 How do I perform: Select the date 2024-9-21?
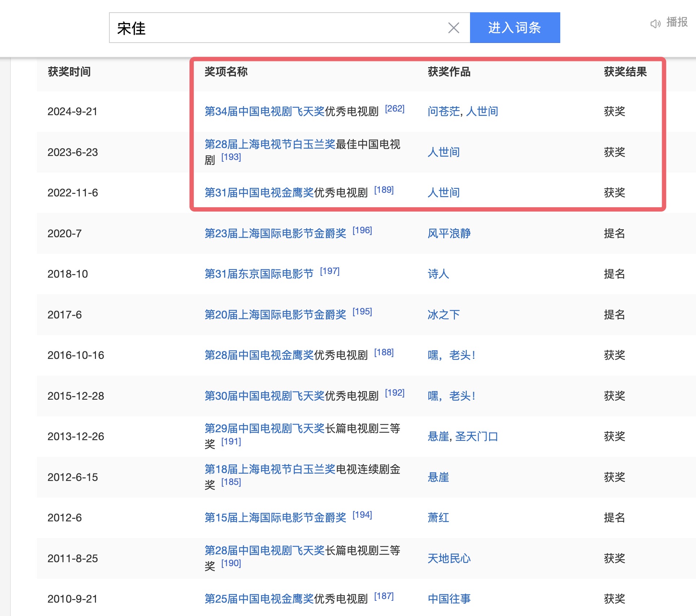73,112
